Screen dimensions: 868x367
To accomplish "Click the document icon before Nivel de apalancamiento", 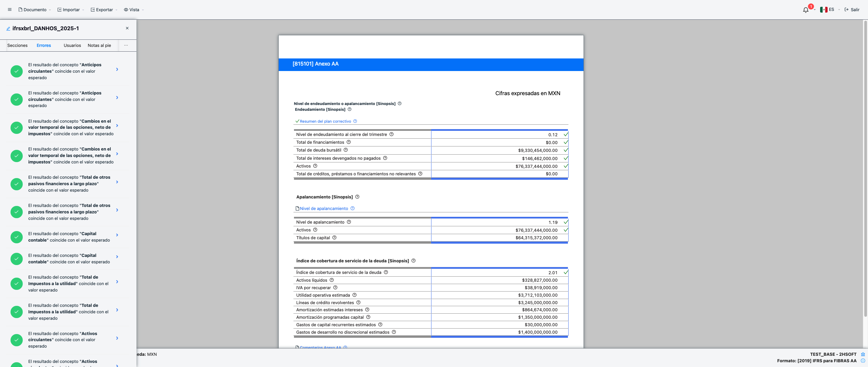I will click(x=298, y=208).
